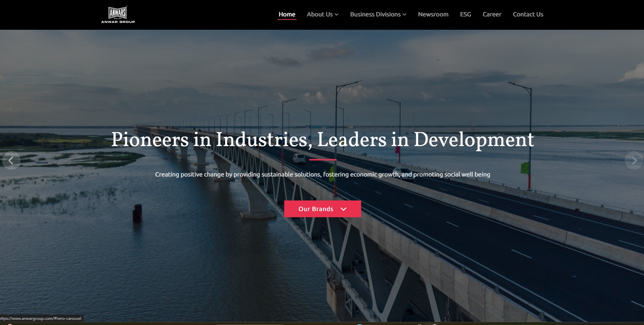Click the chevron beside About Us

point(337,14)
